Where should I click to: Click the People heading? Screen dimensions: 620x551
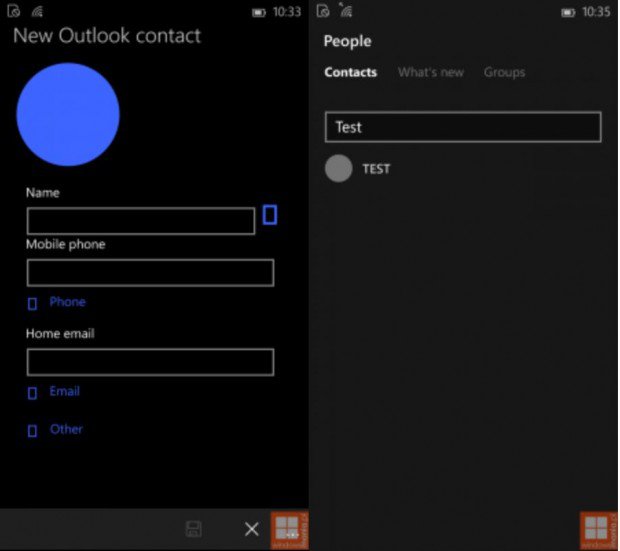(x=348, y=41)
